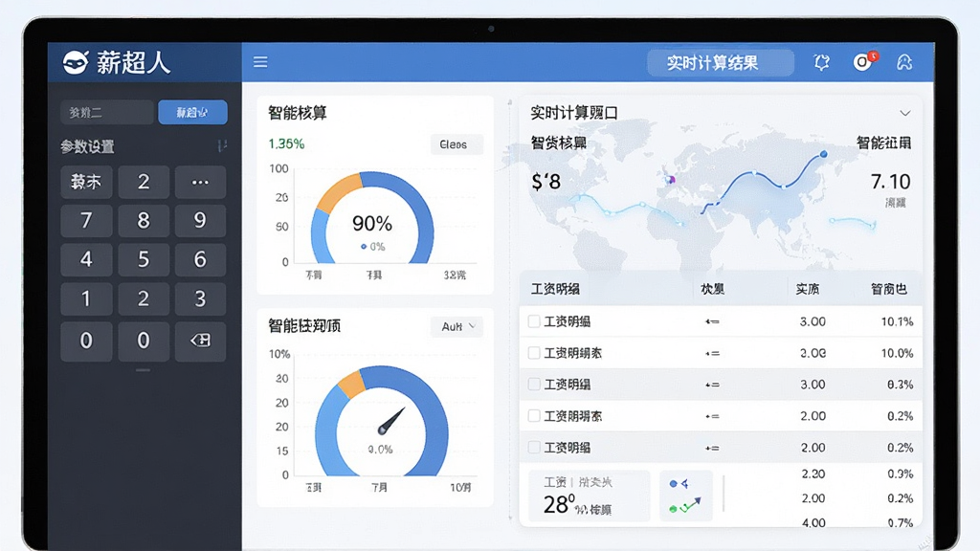Tick the checkbox in the 10.0% row
Viewport: 980px width, 551px height.
pos(534,353)
